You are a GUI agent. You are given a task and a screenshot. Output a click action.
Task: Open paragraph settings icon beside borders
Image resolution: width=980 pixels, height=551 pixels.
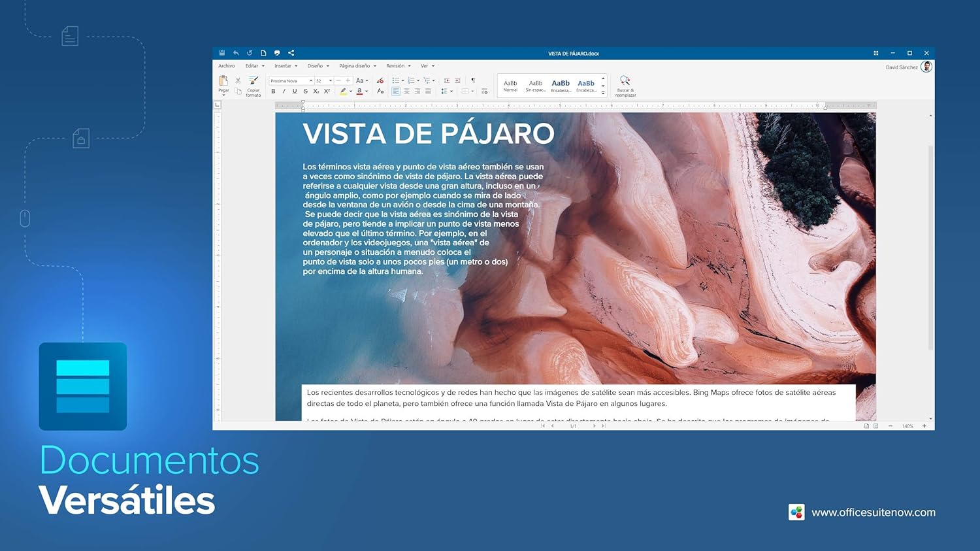coord(484,92)
